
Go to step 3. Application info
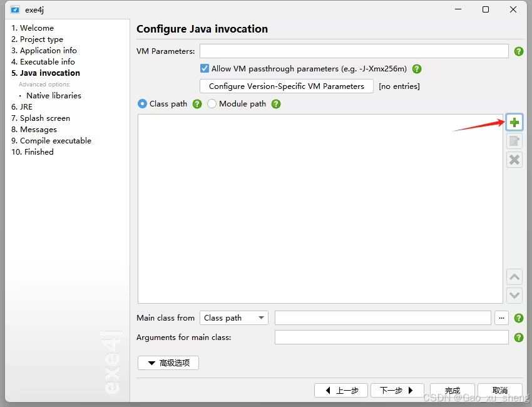point(44,51)
